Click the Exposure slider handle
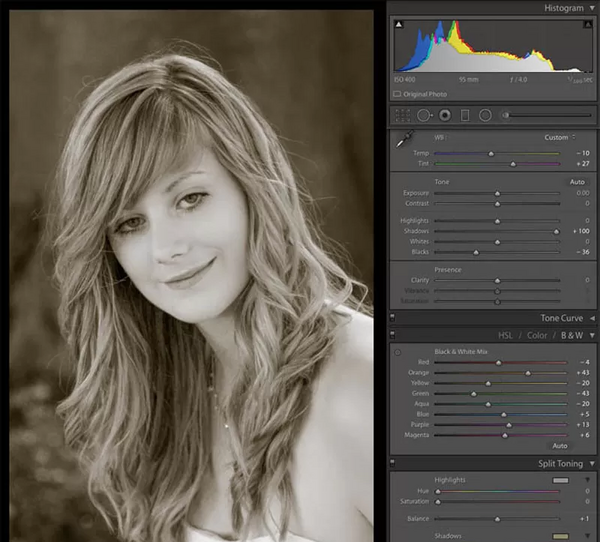 [x=497, y=193]
